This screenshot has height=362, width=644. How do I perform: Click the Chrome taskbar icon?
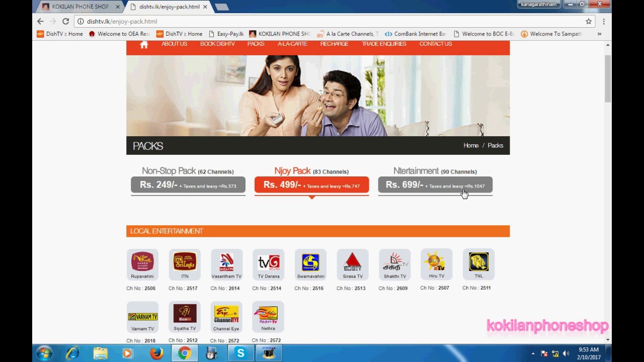(x=184, y=353)
